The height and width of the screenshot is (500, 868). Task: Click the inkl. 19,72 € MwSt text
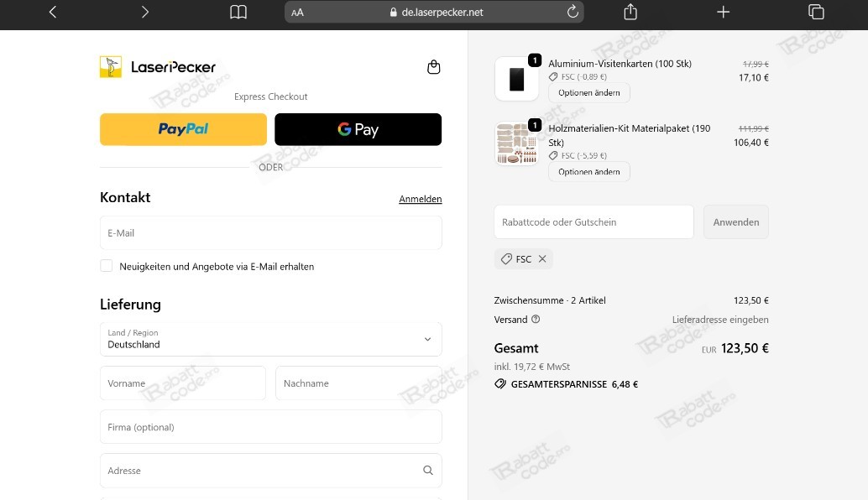pos(532,367)
